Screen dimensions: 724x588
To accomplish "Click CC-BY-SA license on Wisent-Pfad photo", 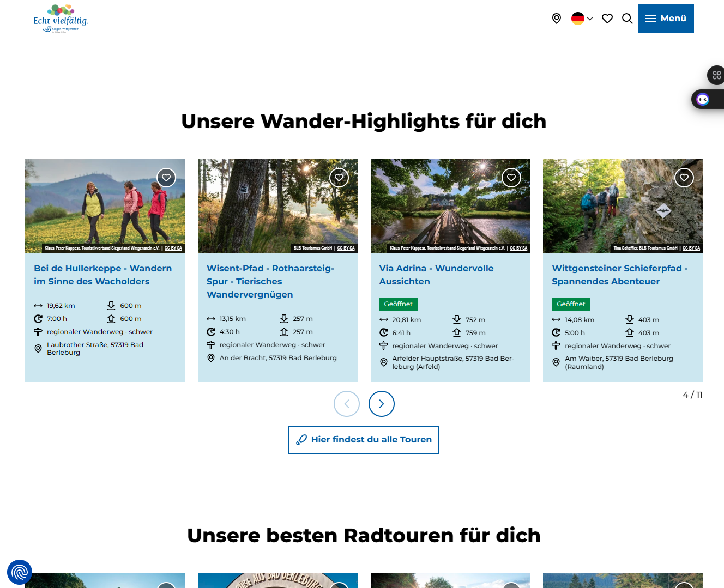I will [346, 248].
